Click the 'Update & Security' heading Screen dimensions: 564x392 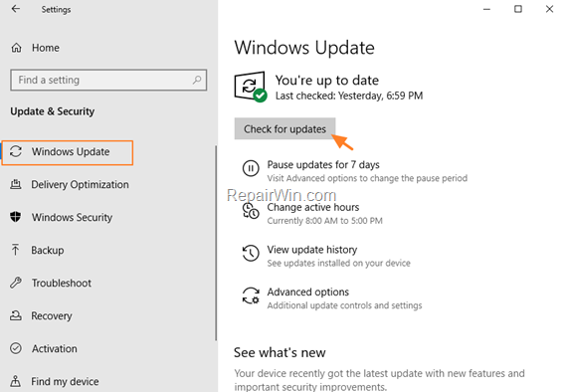(x=53, y=111)
